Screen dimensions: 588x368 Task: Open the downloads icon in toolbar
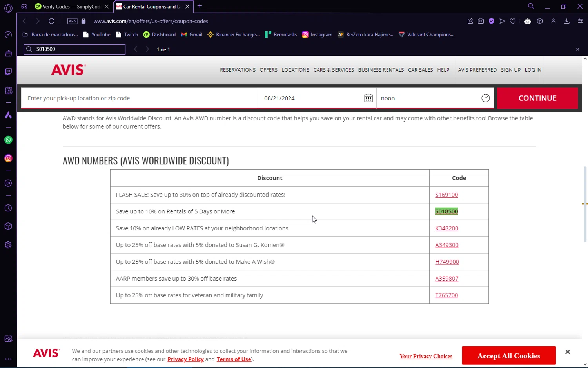point(567,21)
